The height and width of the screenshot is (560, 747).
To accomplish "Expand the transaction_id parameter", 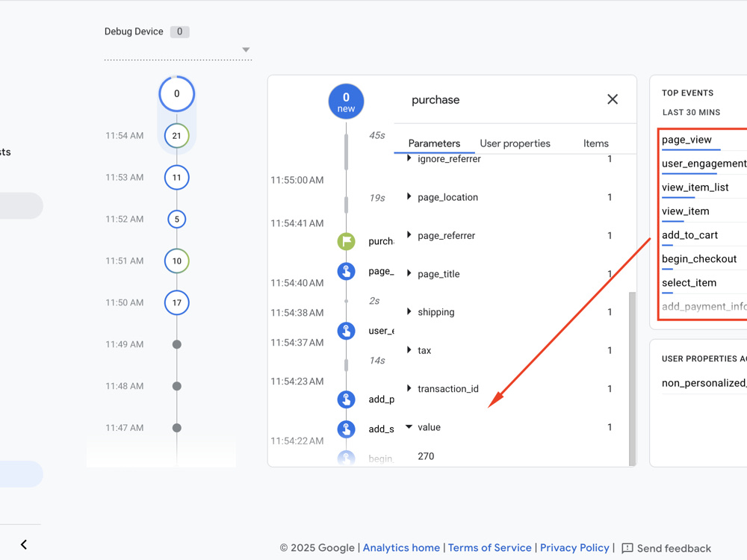I will (x=409, y=388).
